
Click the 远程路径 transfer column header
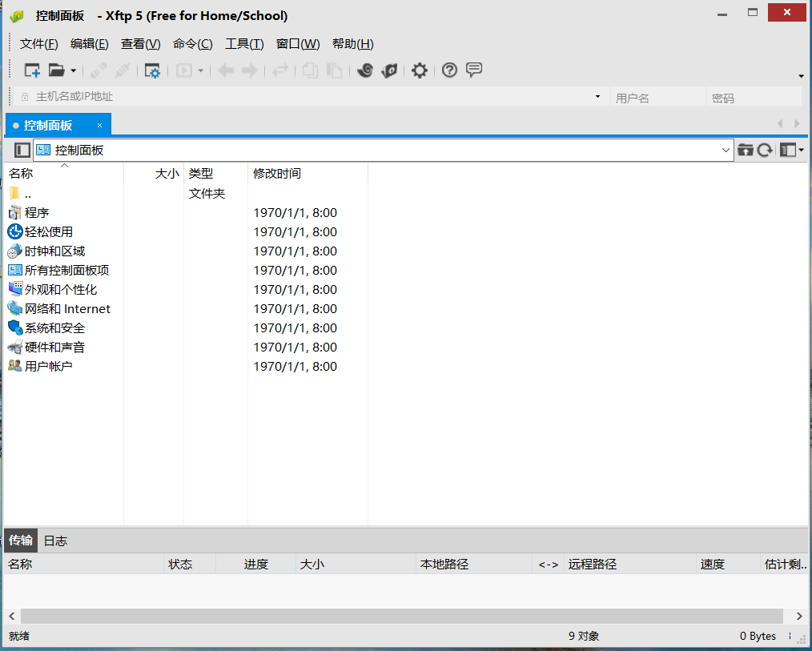(x=629, y=564)
